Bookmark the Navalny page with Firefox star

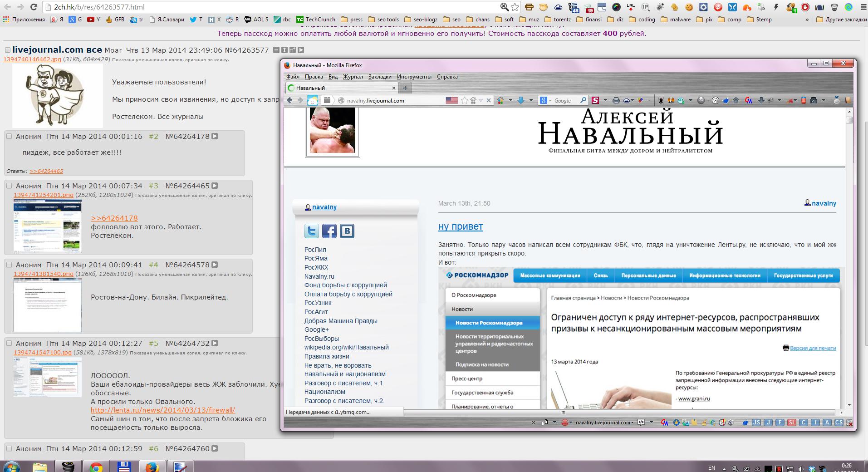[x=464, y=100]
